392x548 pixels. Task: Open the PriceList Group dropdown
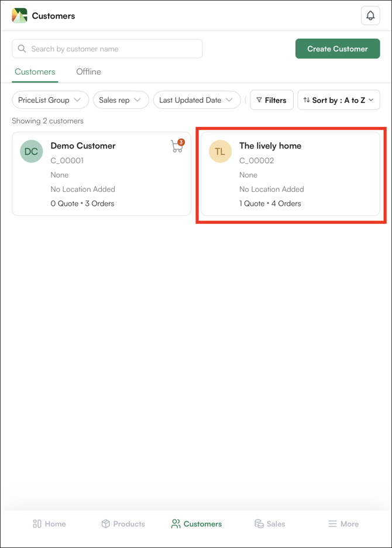click(x=50, y=100)
